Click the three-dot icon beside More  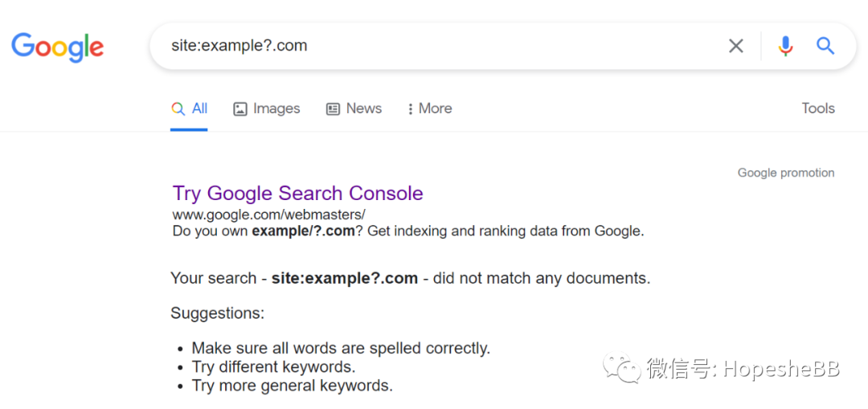[x=410, y=109]
